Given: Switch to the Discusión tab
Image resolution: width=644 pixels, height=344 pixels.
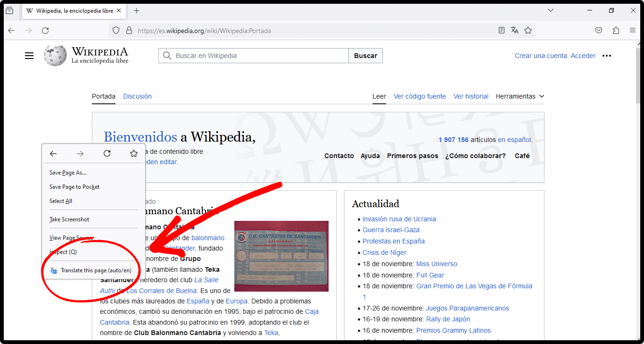Looking at the screenshot, I should [137, 96].
